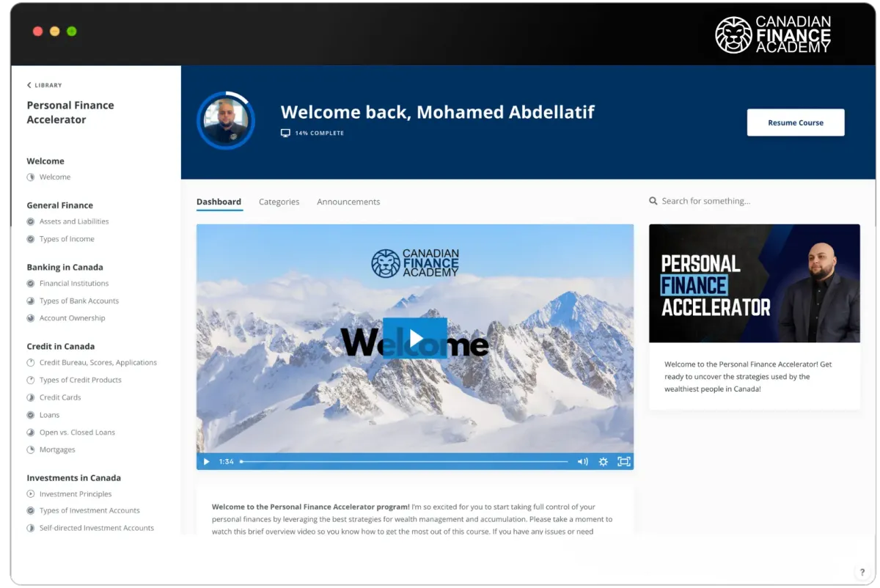Click the video progress bar
Image resolution: width=880 pixels, height=588 pixels.
coord(404,462)
